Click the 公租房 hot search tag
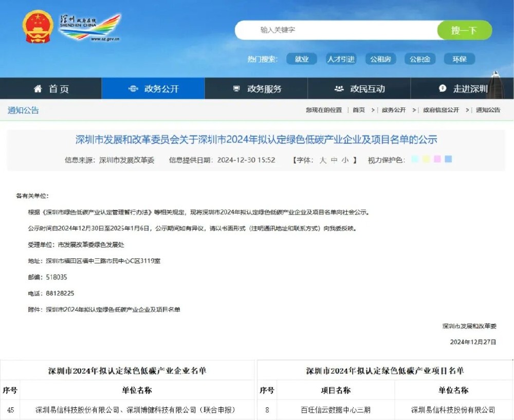This screenshot has height=420, width=514. click(380, 59)
